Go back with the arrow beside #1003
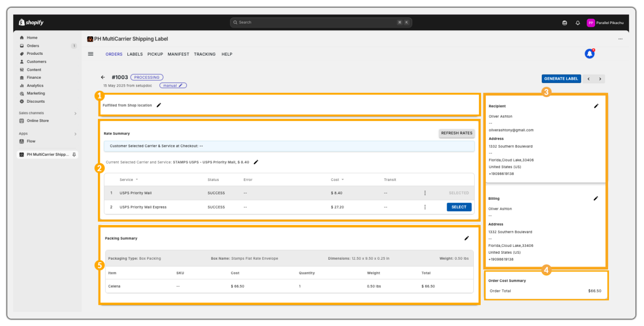Screen dimensions: 644x326 [x=103, y=77]
